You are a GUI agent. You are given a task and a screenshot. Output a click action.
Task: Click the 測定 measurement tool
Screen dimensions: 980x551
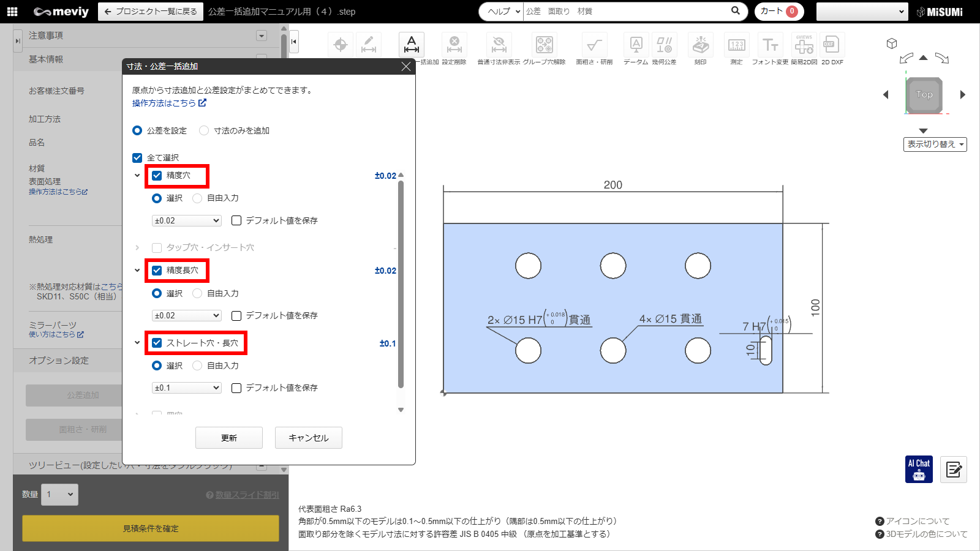pos(736,45)
